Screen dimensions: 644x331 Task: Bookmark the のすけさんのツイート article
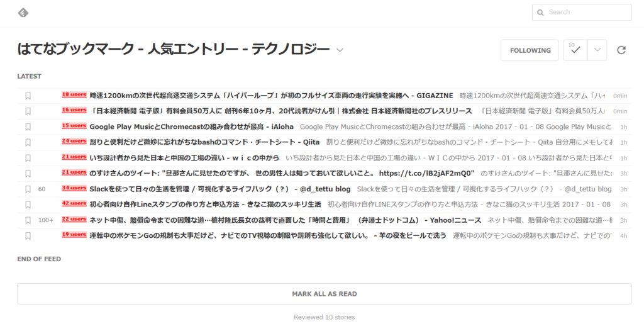28,174
